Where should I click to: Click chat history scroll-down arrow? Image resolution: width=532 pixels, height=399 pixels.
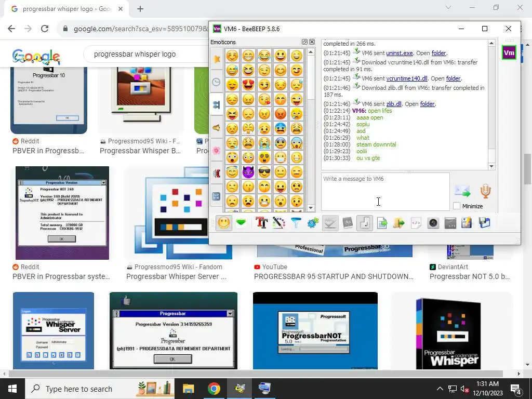click(x=491, y=166)
